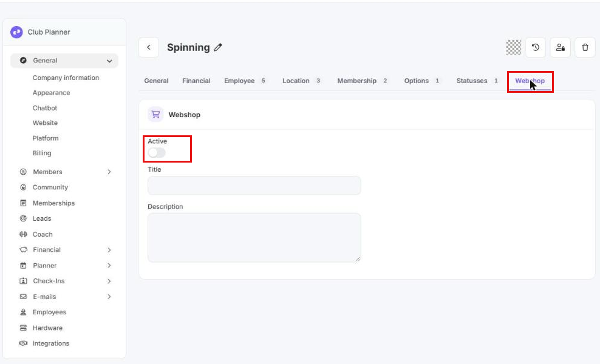600x364 pixels.
Task: Open Platform settings link
Action: coord(46,138)
